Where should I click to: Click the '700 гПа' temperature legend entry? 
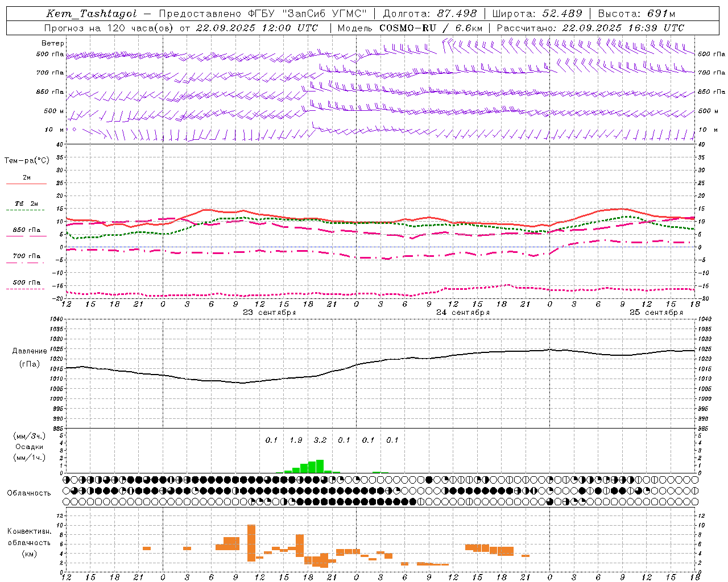(x=27, y=256)
